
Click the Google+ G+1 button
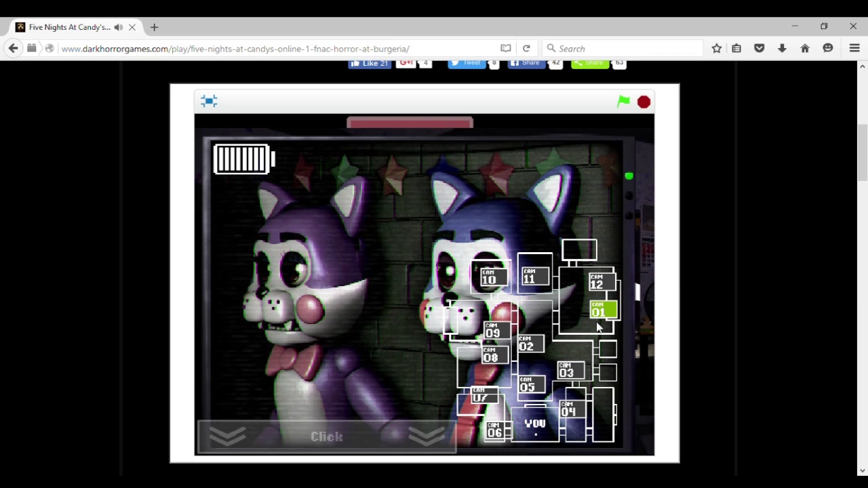[x=406, y=63]
